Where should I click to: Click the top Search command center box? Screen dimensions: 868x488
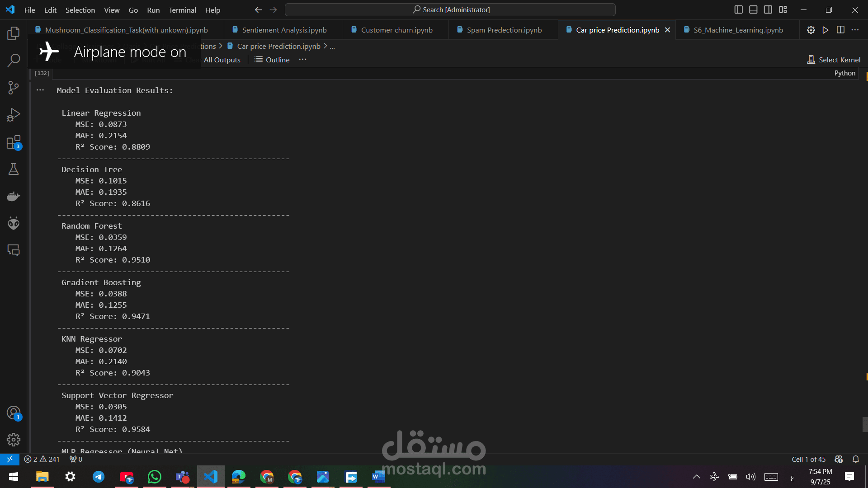coord(450,9)
